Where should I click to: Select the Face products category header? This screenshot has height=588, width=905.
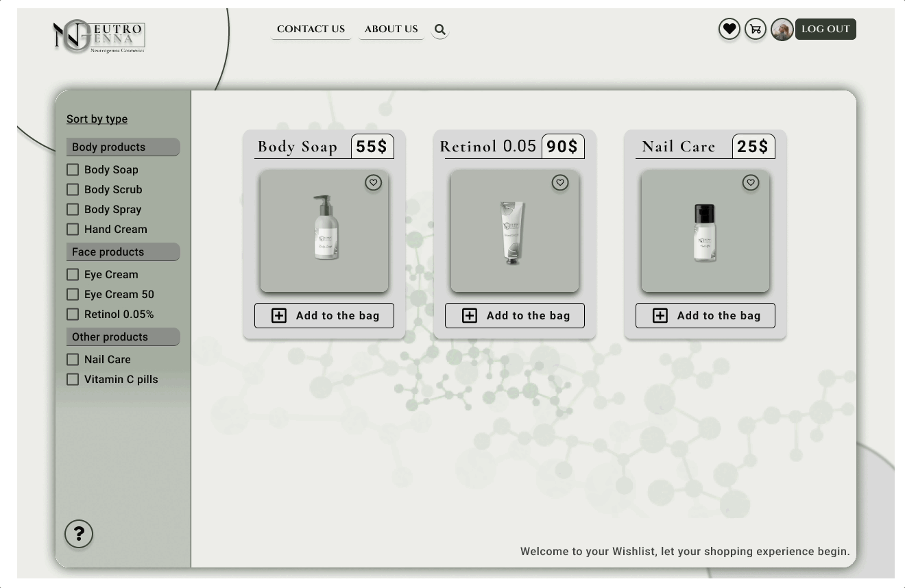[123, 252]
